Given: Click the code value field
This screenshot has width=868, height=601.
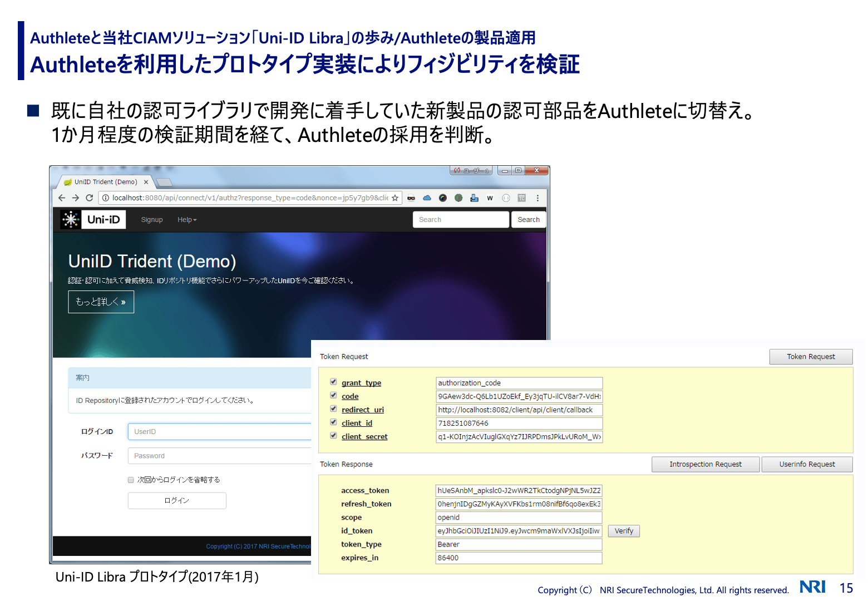Looking at the screenshot, I should pyautogui.click(x=519, y=396).
